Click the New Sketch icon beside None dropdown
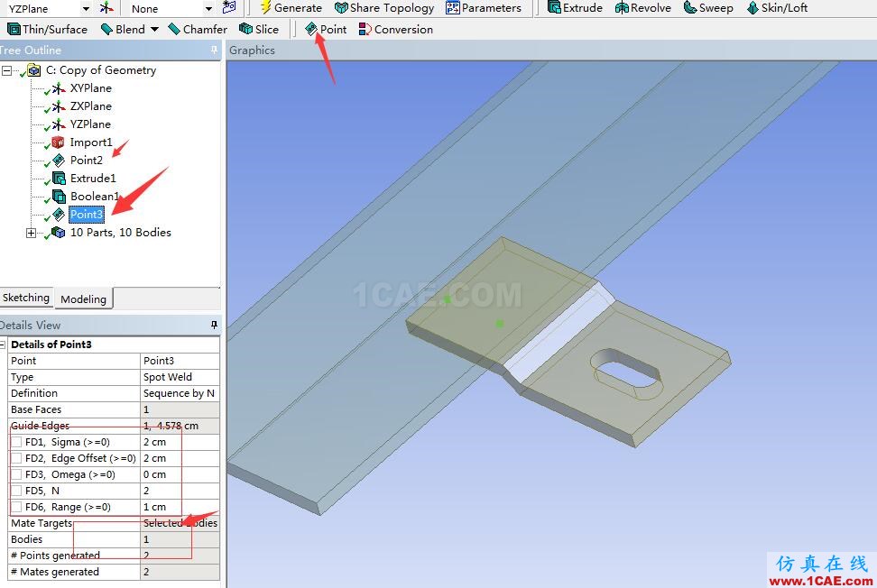Viewport: 877px width, 588px height. [x=229, y=7]
